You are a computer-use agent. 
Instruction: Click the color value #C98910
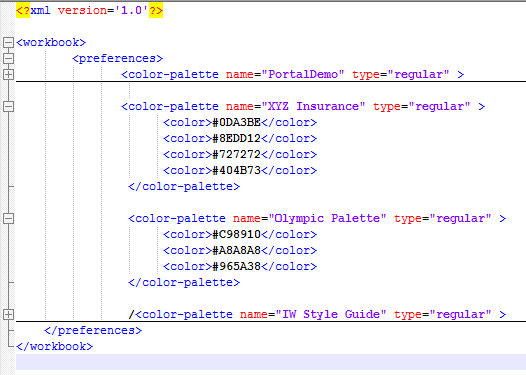tap(236, 234)
